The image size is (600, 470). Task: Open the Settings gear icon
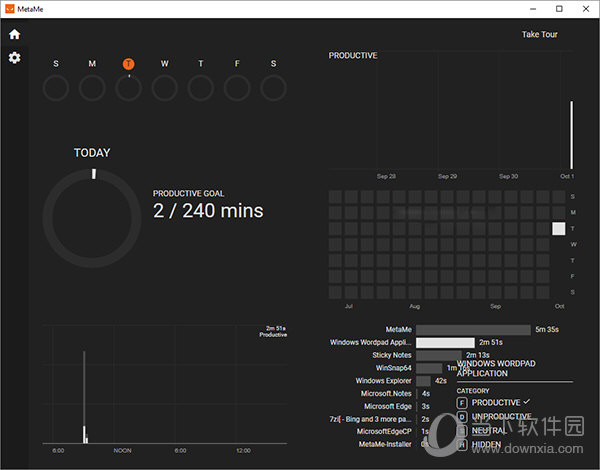click(x=15, y=58)
